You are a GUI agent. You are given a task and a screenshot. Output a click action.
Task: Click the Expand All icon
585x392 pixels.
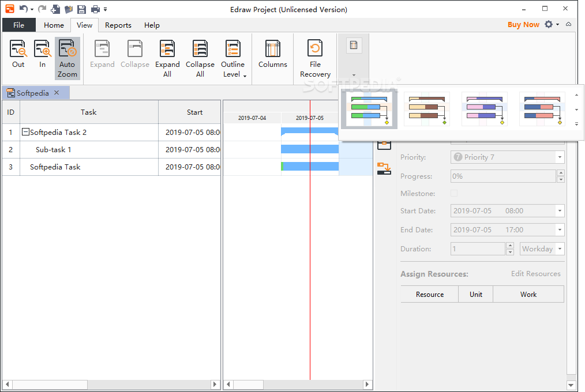click(x=167, y=58)
